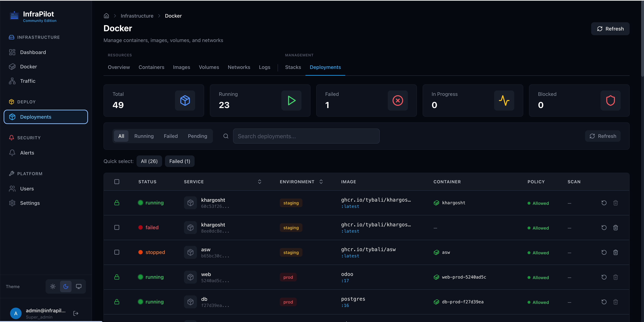Click the admin user avatar

[16, 313]
